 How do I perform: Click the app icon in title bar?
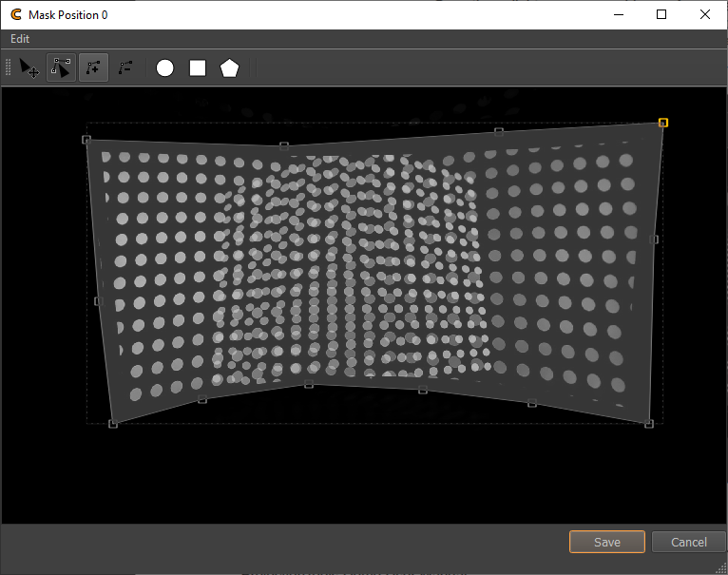[x=15, y=15]
